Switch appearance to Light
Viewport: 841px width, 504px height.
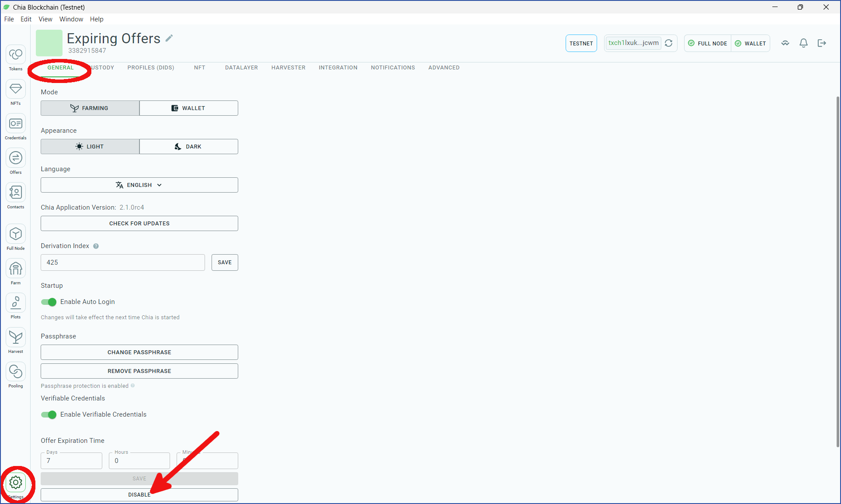[x=90, y=147]
